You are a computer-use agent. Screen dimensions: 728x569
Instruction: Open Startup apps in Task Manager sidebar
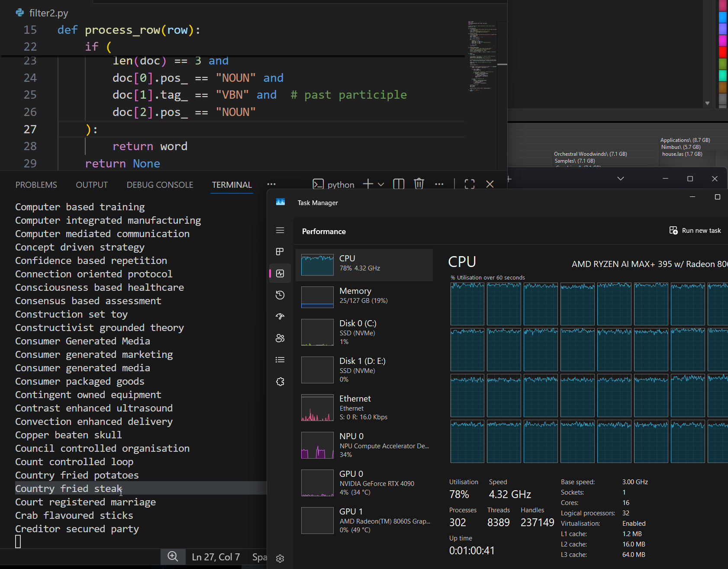pos(280,317)
